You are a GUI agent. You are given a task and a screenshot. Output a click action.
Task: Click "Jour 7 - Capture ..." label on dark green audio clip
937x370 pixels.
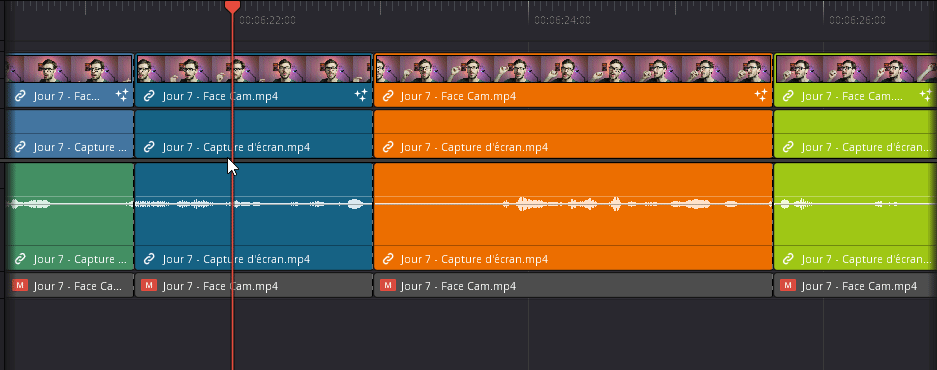point(80,259)
